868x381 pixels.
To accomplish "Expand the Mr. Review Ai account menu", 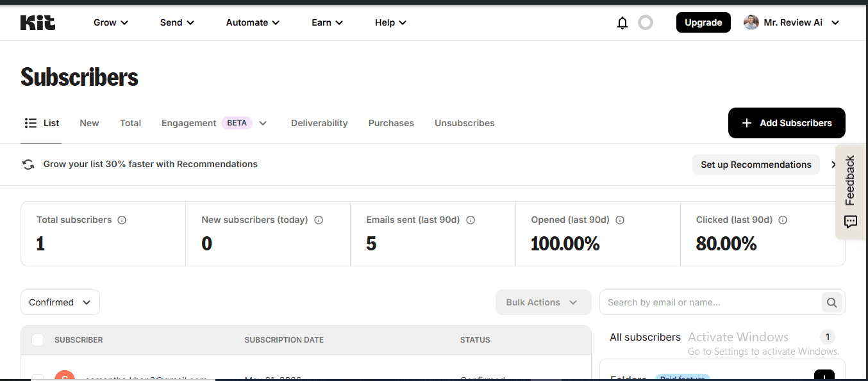I will [835, 23].
